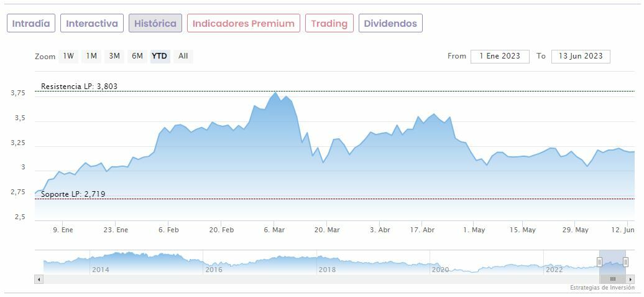Screen dimensions: 644x297
Task: Show All historical data
Action: tap(183, 56)
